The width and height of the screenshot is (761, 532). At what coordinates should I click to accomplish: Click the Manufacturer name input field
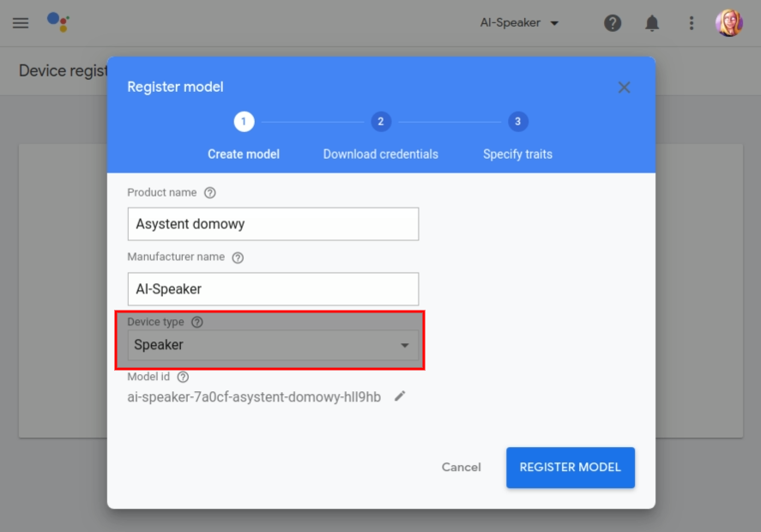pos(273,289)
